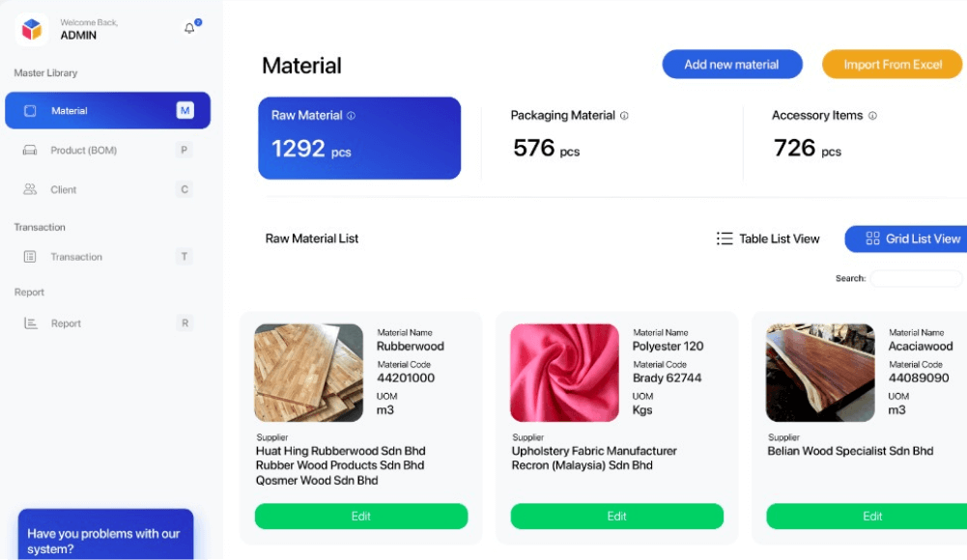Click inside the Search input field
Image resolution: width=967 pixels, height=560 pixels.
[915, 279]
